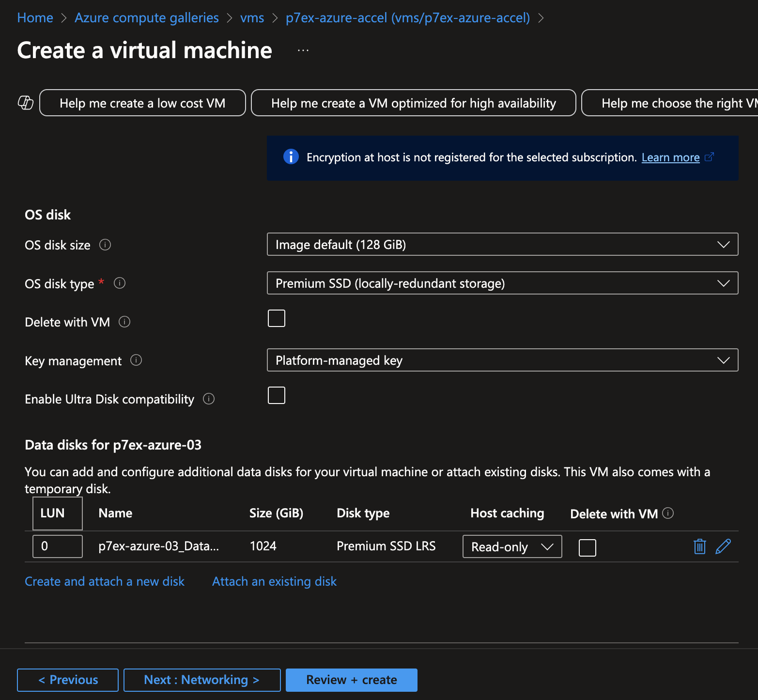Image resolution: width=758 pixels, height=700 pixels.
Task: Click info icon for OS disk Delete with VM
Action: [x=124, y=322]
